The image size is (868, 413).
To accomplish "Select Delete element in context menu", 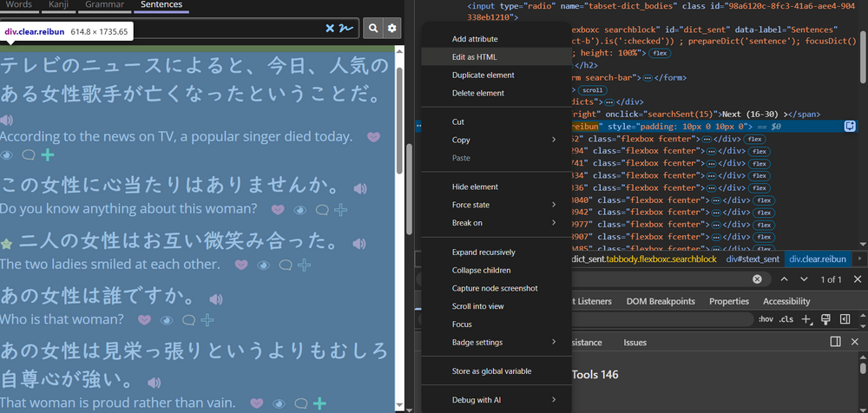I will 477,93.
